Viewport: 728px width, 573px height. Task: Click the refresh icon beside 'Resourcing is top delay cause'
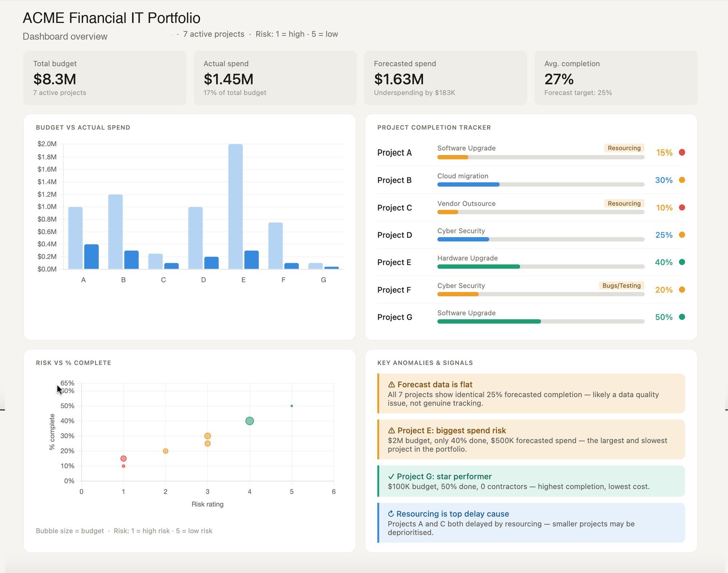tap(391, 514)
